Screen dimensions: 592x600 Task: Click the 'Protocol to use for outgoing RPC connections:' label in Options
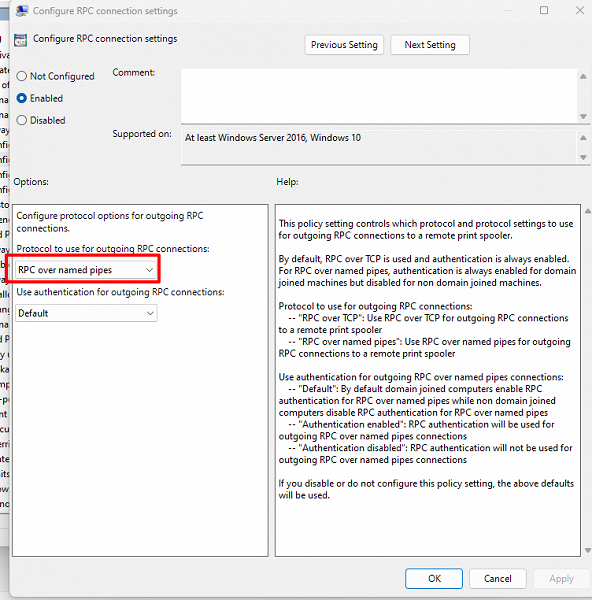coord(113,249)
